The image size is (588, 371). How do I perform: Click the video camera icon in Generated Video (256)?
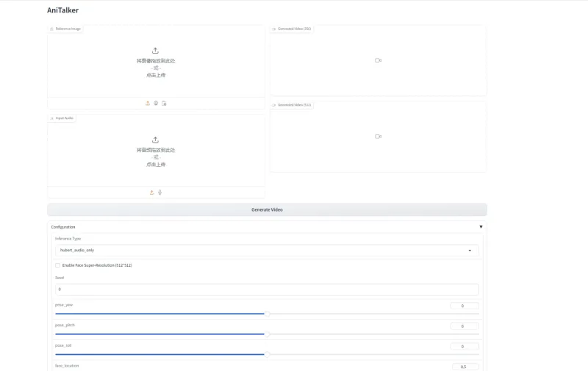[x=378, y=60]
